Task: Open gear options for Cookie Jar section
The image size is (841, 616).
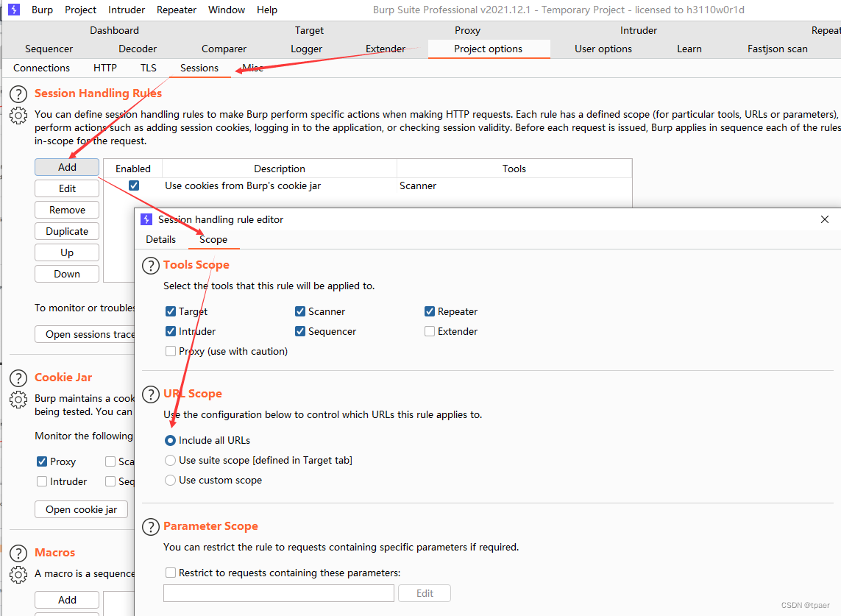Action: (x=18, y=400)
